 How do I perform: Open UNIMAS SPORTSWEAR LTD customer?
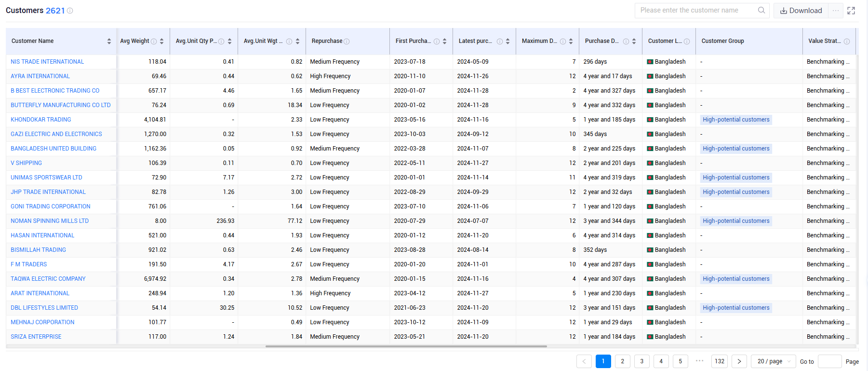point(46,178)
